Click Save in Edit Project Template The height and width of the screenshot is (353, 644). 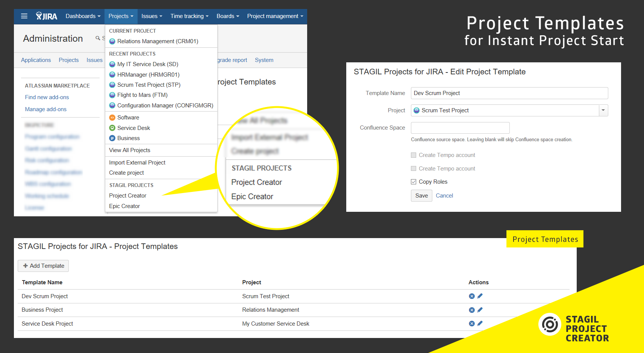[421, 196]
